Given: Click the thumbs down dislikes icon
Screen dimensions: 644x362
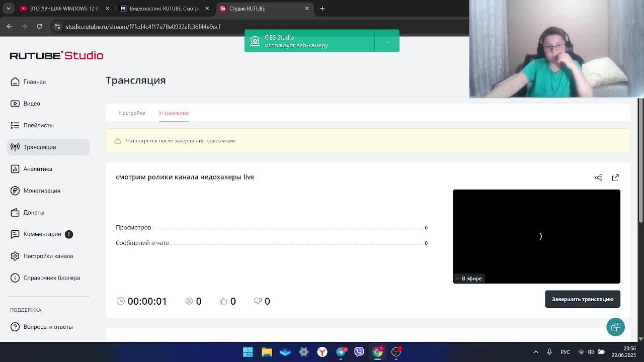Looking at the screenshot, I should [258, 301].
